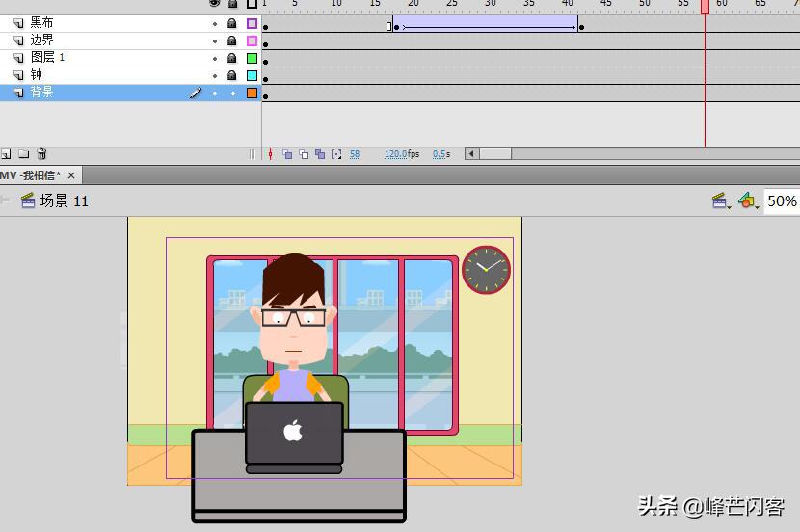Image resolution: width=800 pixels, height=532 pixels.
Task: Turn on onion skin outlines
Action: (304, 154)
